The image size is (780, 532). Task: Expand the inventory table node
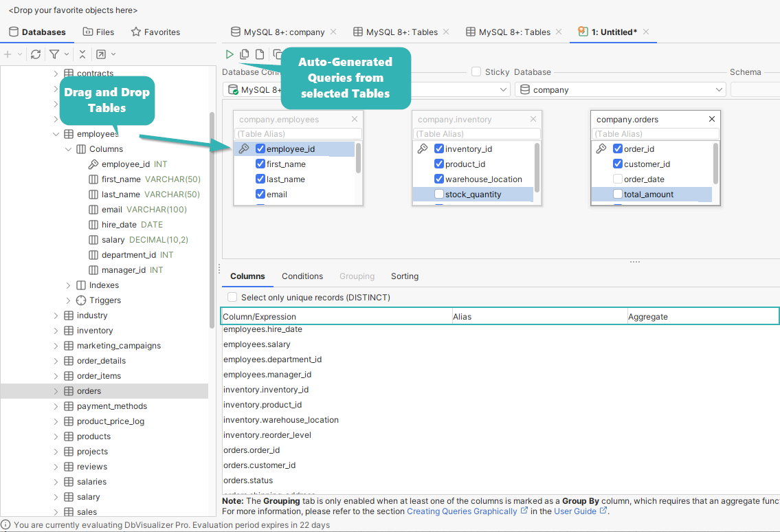click(56, 331)
